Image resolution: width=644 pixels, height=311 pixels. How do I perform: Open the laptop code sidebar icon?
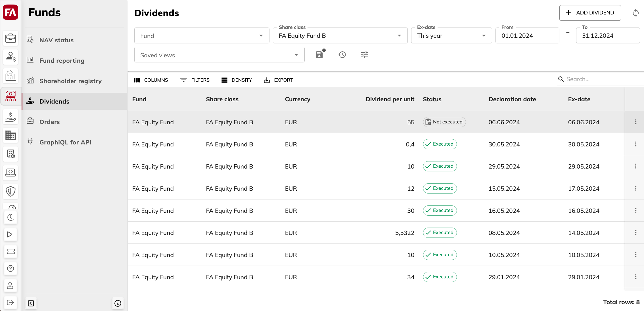pos(11,173)
